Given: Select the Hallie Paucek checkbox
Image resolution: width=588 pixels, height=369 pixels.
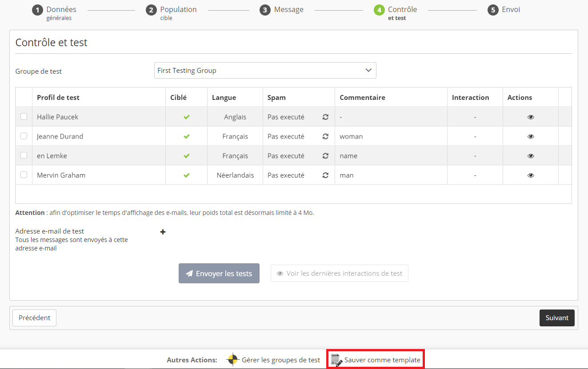Looking at the screenshot, I should pyautogui.click(x=24, y=117).
